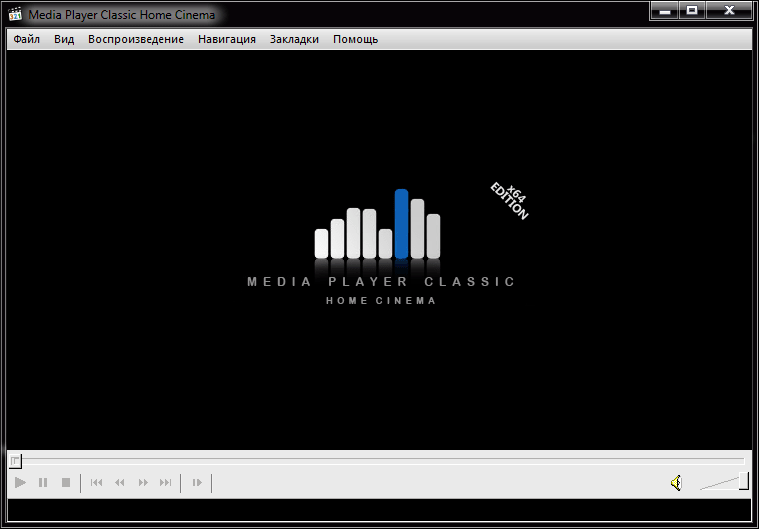This screenshot has width=759, height=529.
Task: Maximize the Media Player Classic window
Action: click(692, 11)
